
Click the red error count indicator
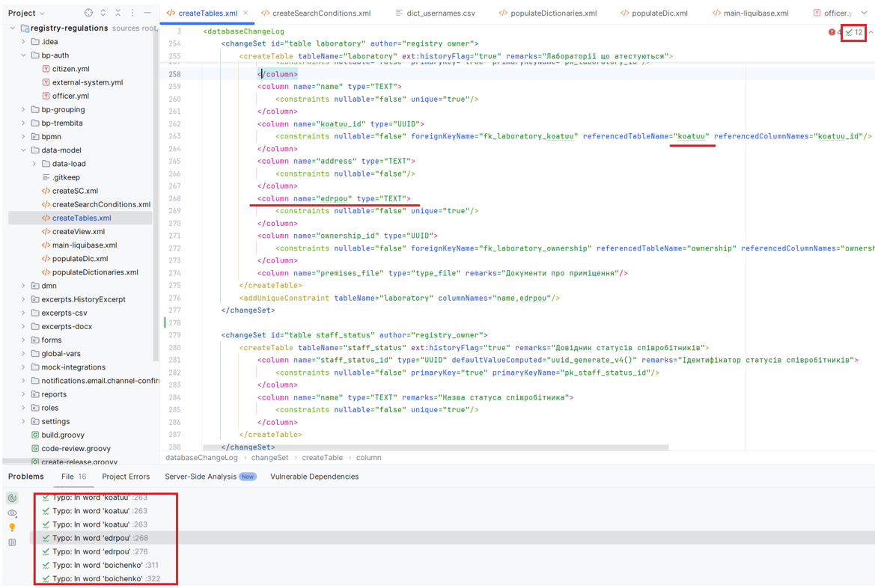pos(834,32)
